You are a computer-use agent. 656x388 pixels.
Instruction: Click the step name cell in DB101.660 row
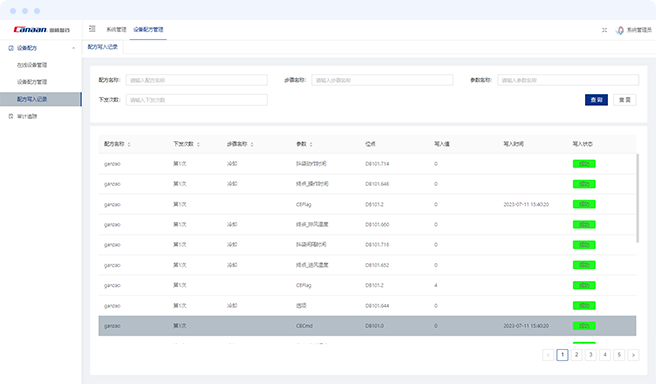click(232, 225)
